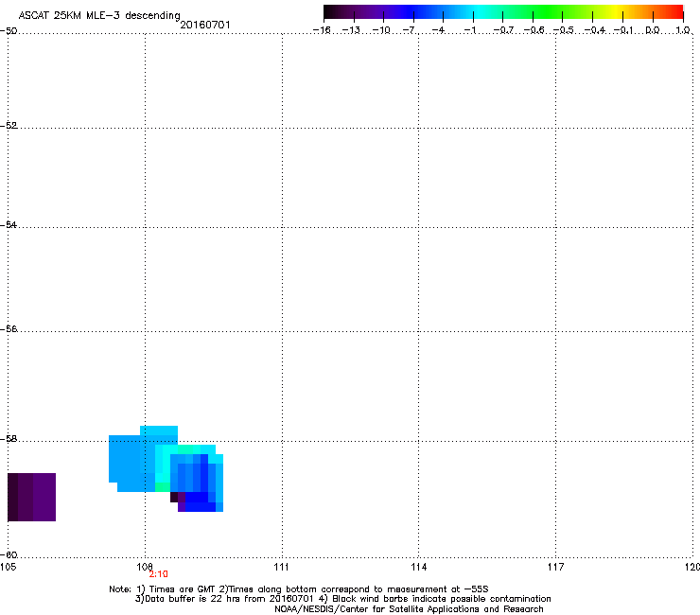Click the note line starting 'Note: 1) Times are GMT'

298,589
